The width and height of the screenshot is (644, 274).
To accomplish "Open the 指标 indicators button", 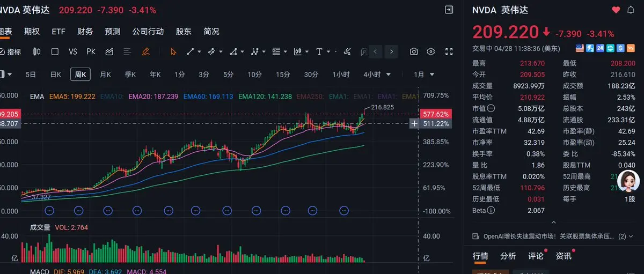I will (x=11, y=51).
